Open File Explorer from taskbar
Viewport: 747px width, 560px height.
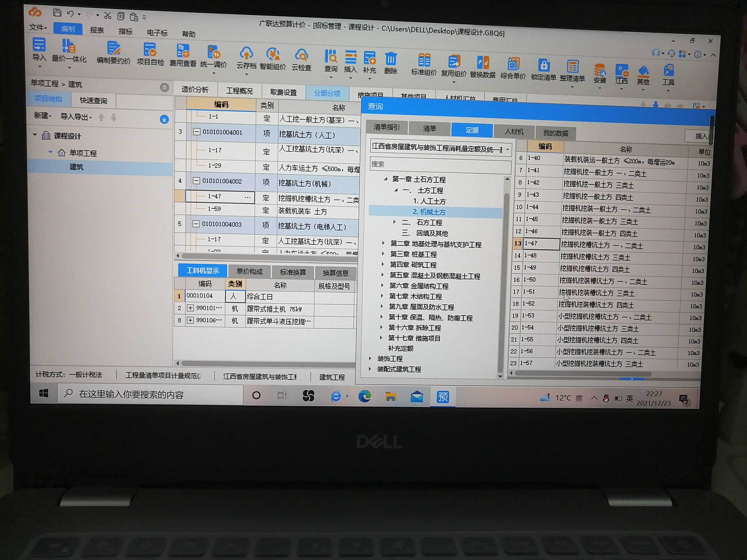[x=391, y=396]
